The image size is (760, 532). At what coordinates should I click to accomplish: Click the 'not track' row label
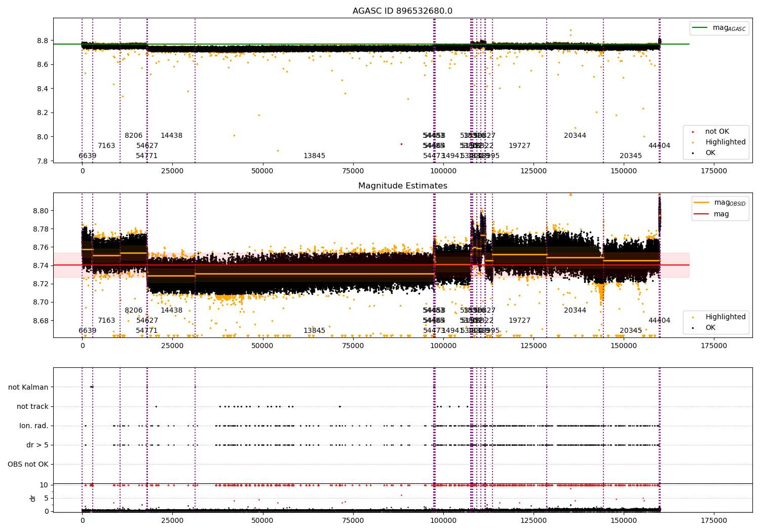[32, 406]
